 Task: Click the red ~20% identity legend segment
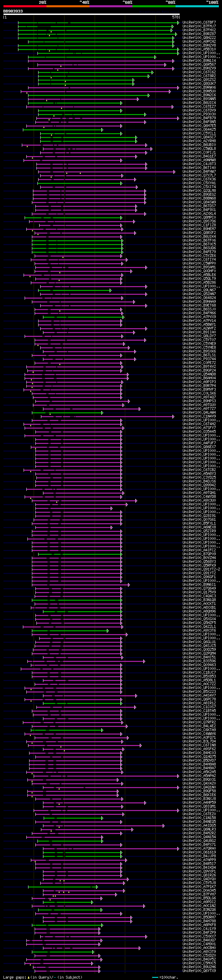(x=25, y=6)
